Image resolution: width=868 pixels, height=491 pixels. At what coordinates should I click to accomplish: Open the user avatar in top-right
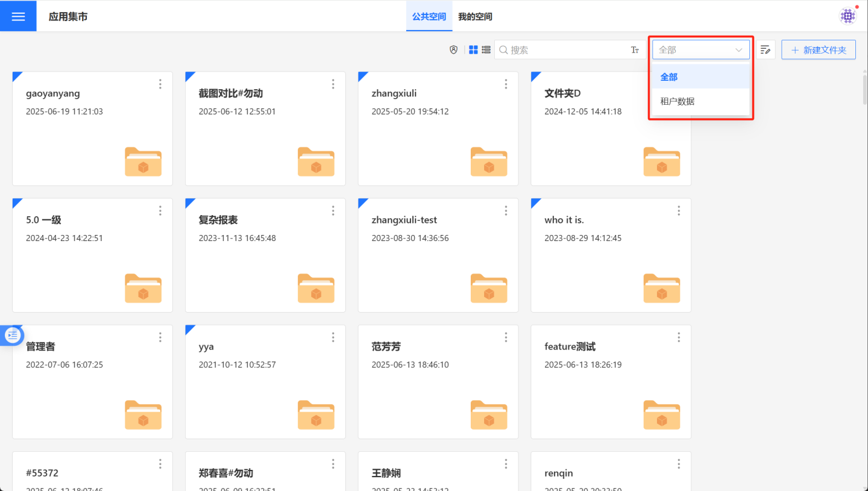pos(848,16)
